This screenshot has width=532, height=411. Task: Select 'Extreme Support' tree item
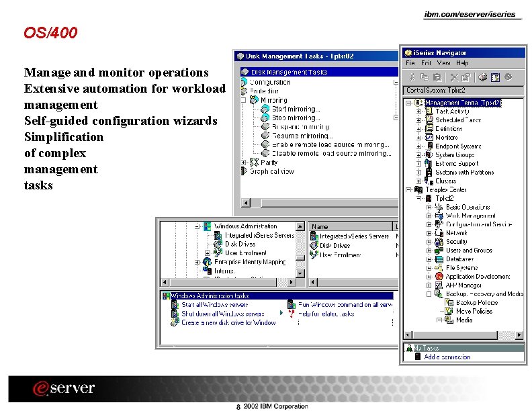coord(457,163)
